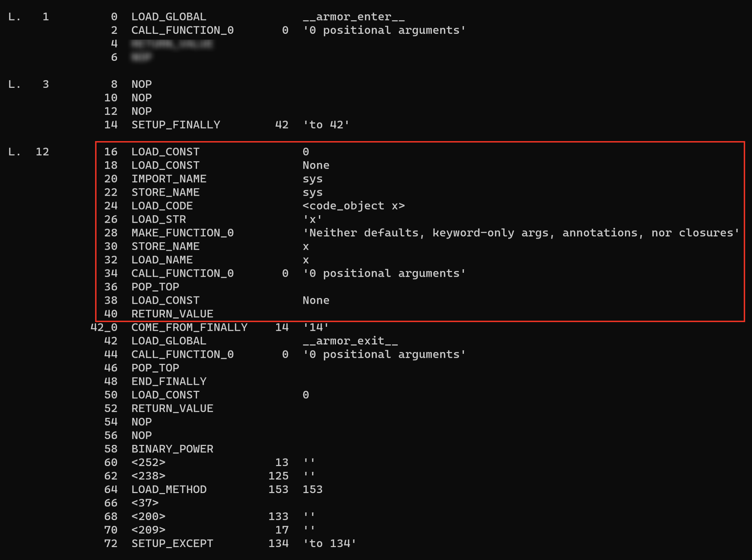Select the SETUP_EXCEPT instruction
The width and height of the screenshot is (752, 560).
[172, 543]
